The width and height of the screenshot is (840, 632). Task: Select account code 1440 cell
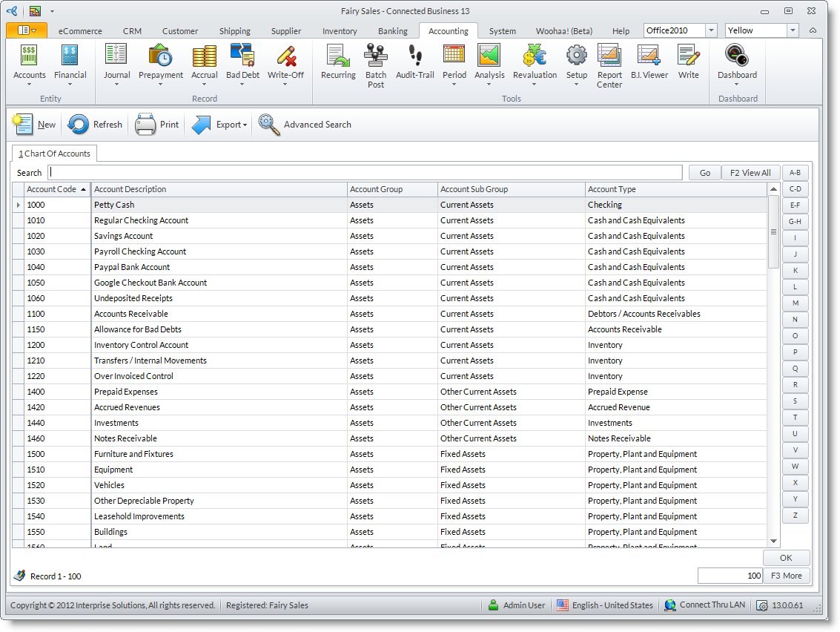point(57,423)
